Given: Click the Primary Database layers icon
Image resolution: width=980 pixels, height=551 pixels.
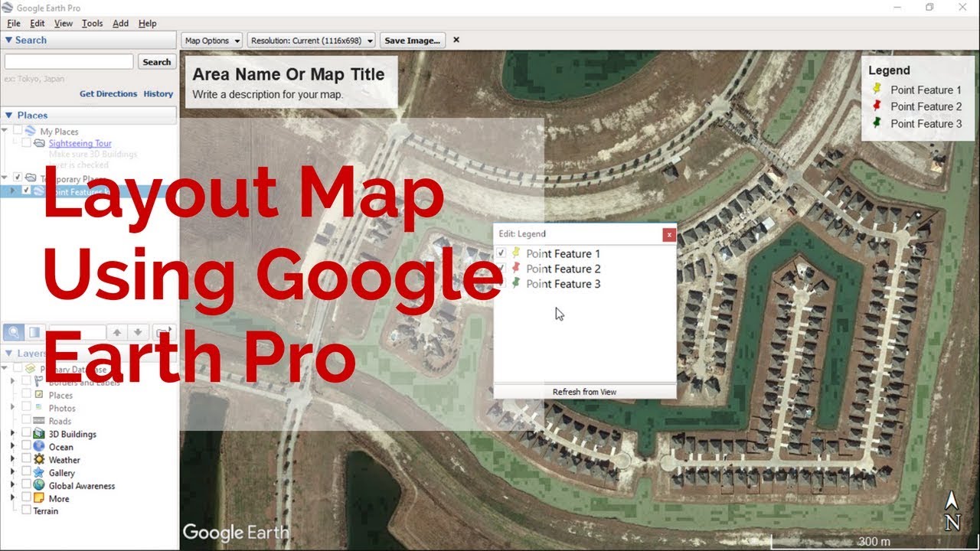Looking at the screenshot, I should 31,369.
